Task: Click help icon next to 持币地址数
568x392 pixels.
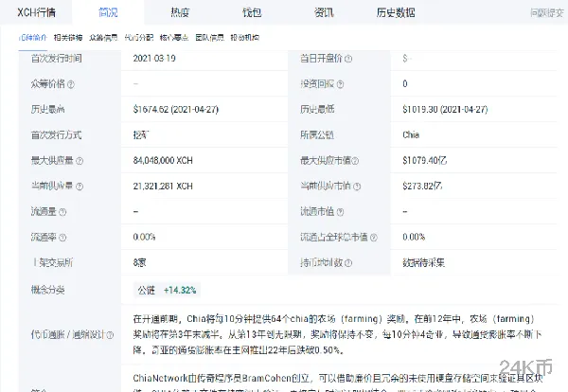Action: pos(348,263)
